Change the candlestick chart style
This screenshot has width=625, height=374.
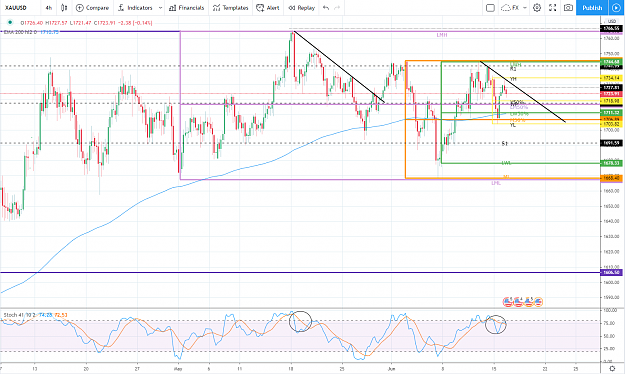(64, 8)
